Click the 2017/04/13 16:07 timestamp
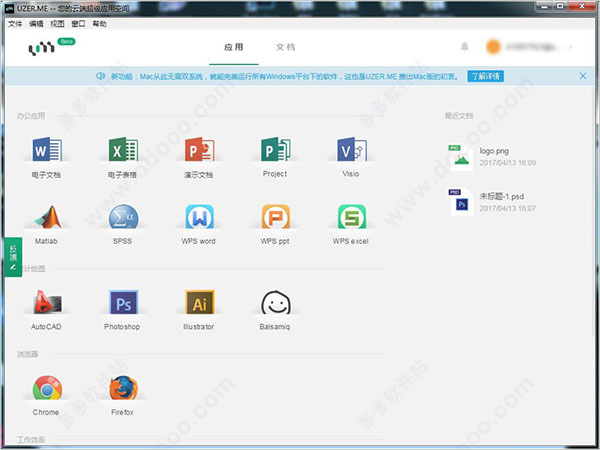Image resolution: width=600 pixels, height=450 pixels. pos(508,208)
